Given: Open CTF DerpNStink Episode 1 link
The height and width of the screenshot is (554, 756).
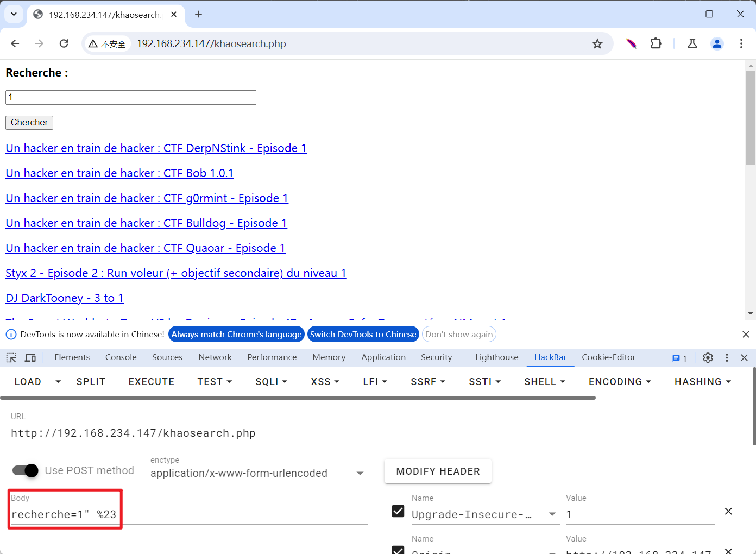Looking at the screenshot, I should pos(156,148).
